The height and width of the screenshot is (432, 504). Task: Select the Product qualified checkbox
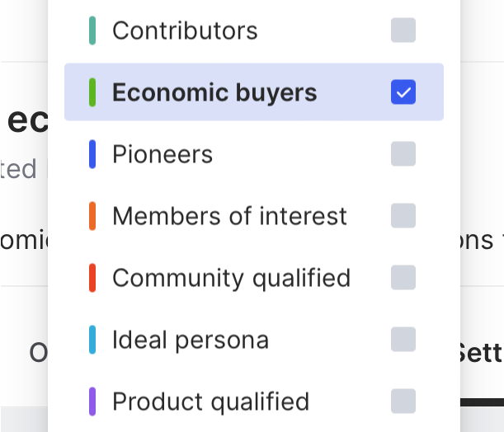coord(403,401)
